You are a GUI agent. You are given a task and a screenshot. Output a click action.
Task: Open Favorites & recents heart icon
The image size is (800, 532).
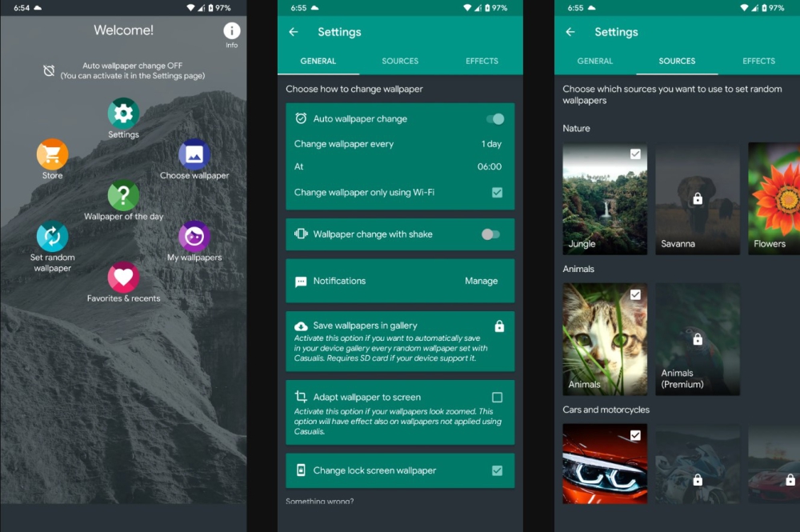coord(123,278)
